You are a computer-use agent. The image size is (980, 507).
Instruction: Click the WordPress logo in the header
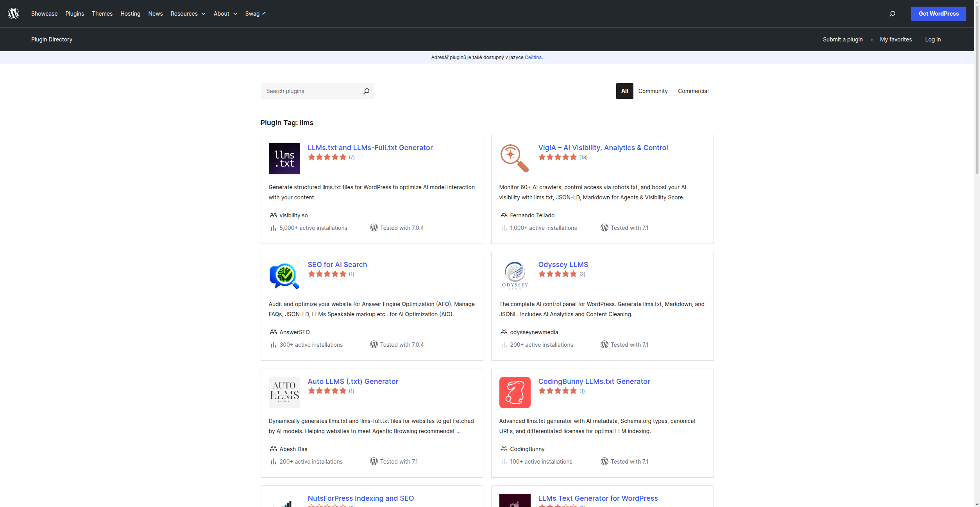pyautogui.click(x=14, y=14)
